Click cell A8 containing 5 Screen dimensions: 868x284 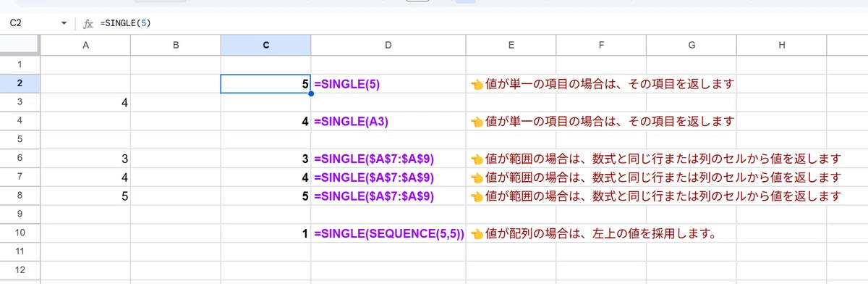pyautogui.click(x=85, y=196)
